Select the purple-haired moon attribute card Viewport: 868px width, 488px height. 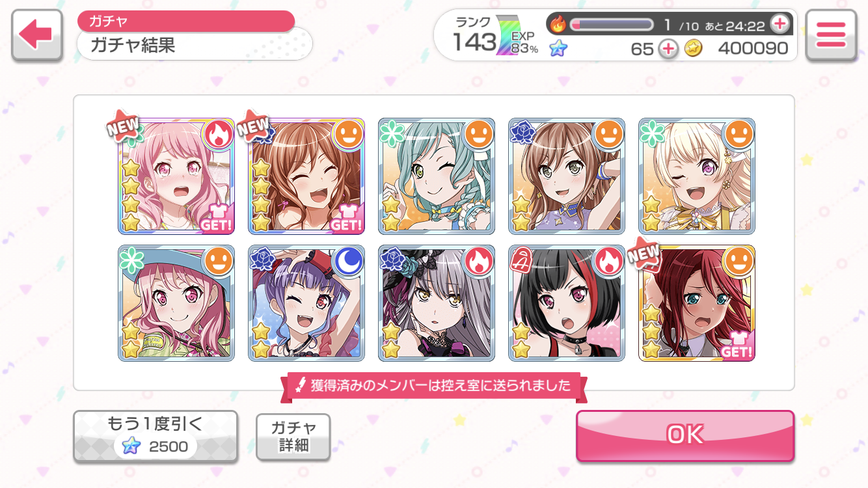(306, 303)
